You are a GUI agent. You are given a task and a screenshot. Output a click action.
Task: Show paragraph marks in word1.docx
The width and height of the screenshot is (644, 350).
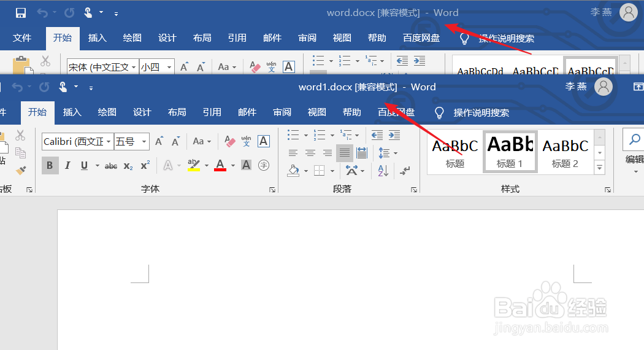(x=405, y=170)
